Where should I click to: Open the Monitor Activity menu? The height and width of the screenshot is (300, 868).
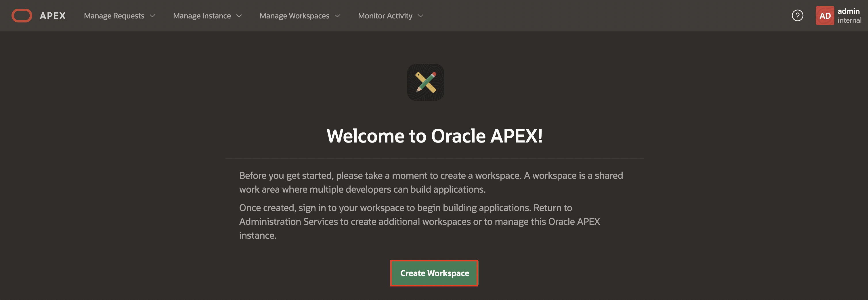[385, 16]
